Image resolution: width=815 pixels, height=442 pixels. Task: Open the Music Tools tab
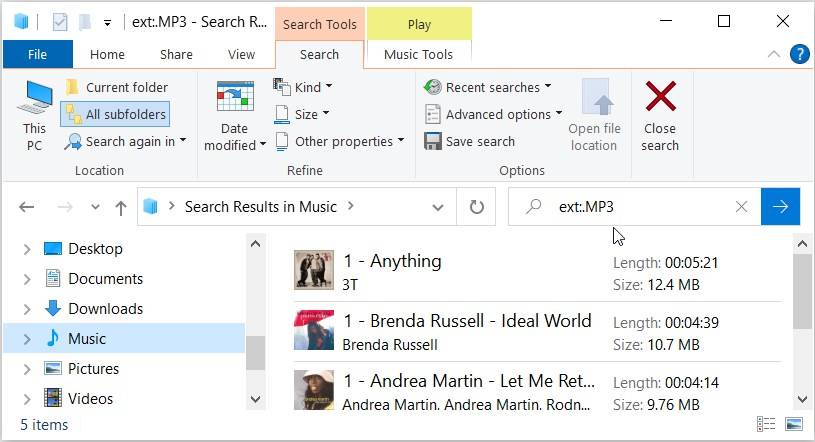418,54
